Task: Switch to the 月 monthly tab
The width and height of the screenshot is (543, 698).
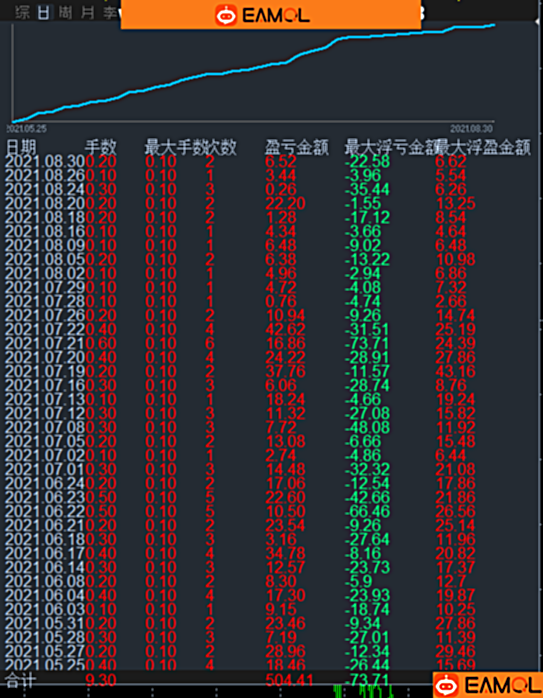Action: 88,12
